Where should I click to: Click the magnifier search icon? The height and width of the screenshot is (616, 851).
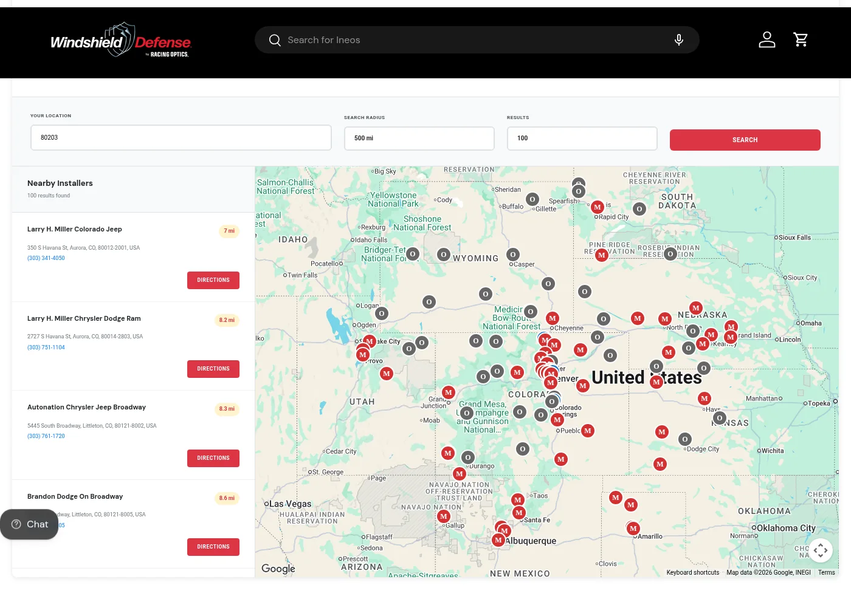pos(275,40)
